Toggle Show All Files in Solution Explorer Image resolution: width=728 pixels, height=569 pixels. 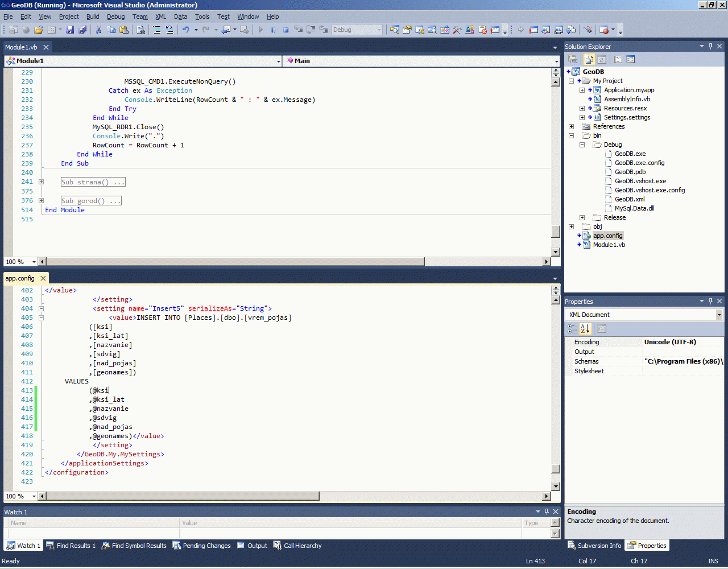click(589, 59)
